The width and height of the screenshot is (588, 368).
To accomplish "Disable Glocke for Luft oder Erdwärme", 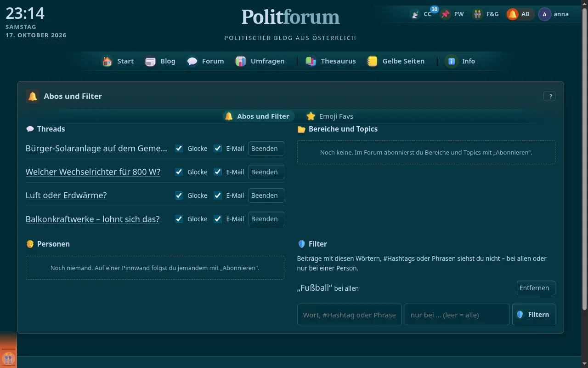I will click(x=179, y=195).
